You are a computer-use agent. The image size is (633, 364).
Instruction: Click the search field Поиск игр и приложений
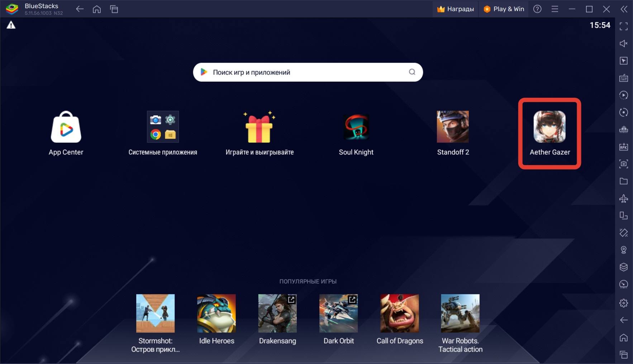[x=308, y=72]
